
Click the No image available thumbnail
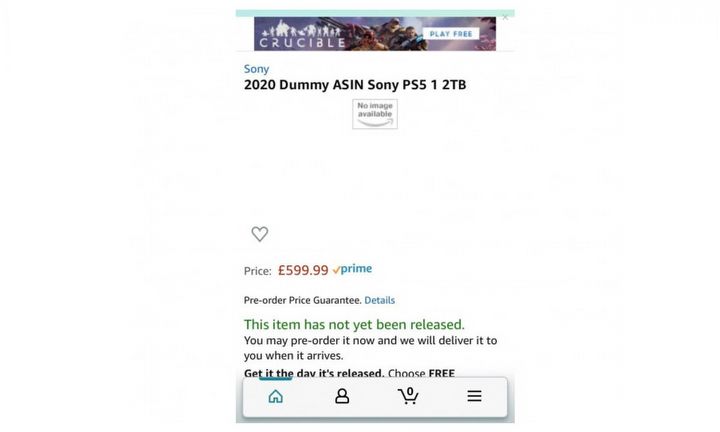375,114
